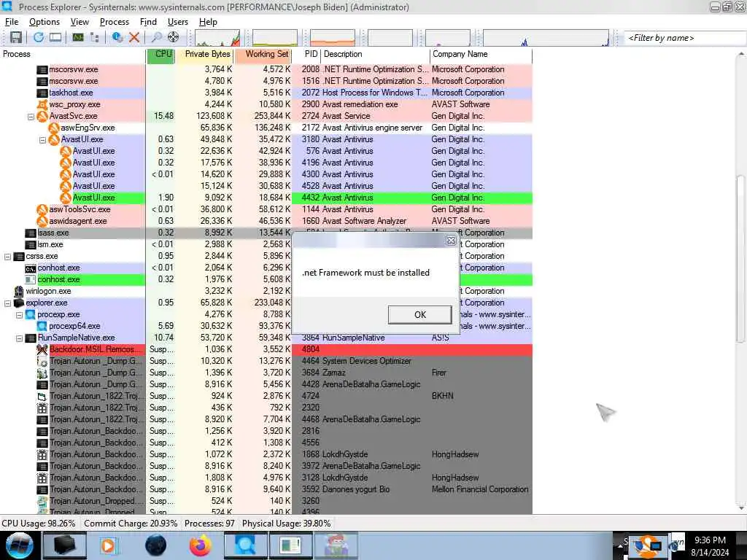Click the Physical Usage status bar entry
The width and height of the screenshot is (747, 560).
click(286, 524)
